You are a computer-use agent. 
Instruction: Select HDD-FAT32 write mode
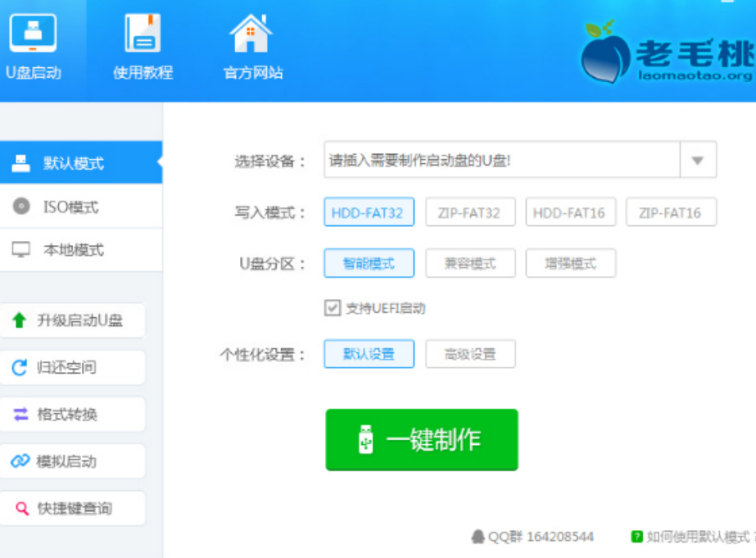(x=369, y=213)
